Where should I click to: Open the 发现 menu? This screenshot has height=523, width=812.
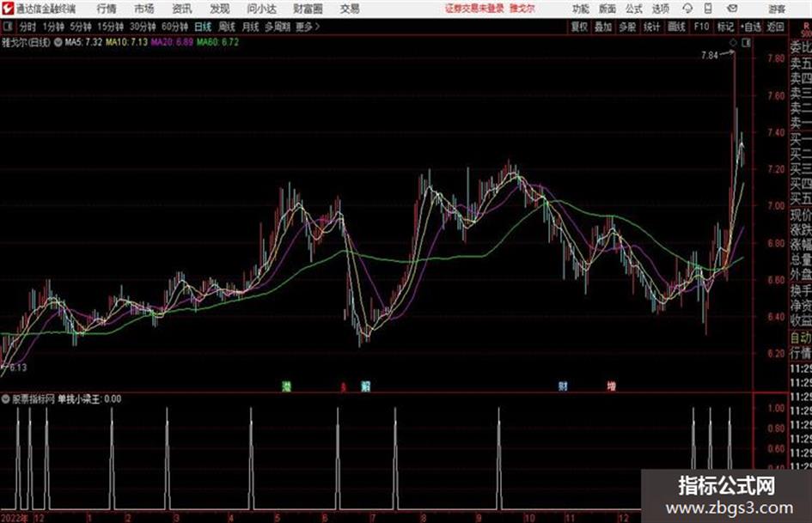[x=220, y=9]
